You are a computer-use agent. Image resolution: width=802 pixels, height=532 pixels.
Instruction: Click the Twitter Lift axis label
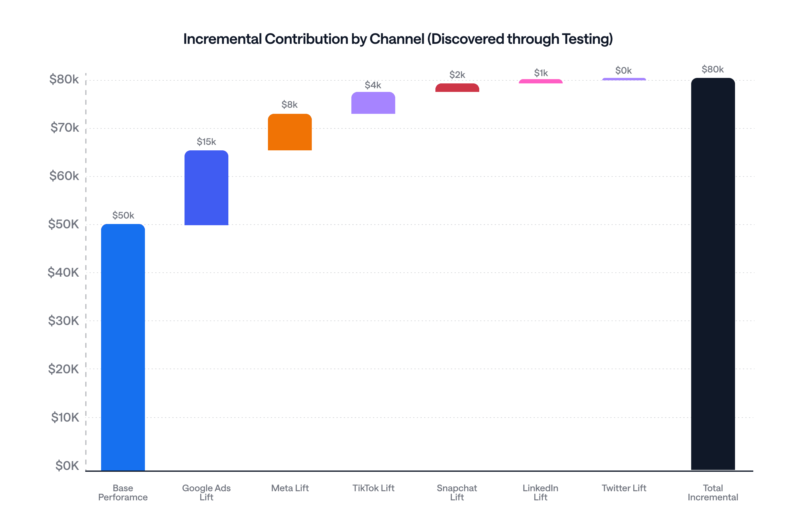[x=624, y=488]
